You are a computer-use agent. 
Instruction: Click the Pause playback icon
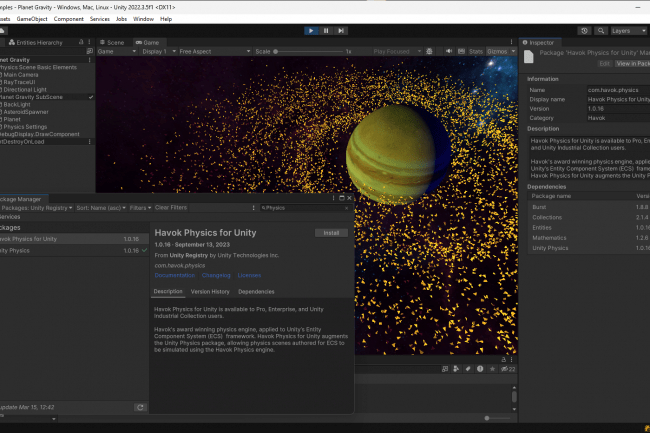tap(325, 31)
